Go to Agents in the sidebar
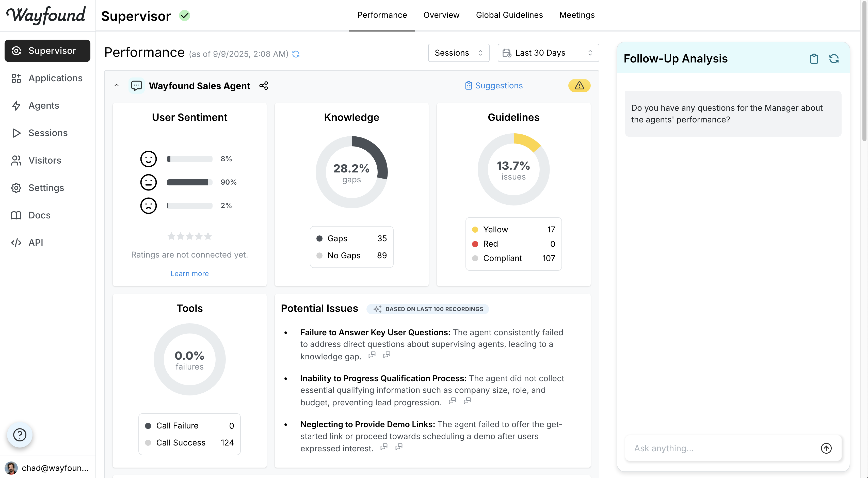Viewport: 868px width, 478px height. pos(43,105)
